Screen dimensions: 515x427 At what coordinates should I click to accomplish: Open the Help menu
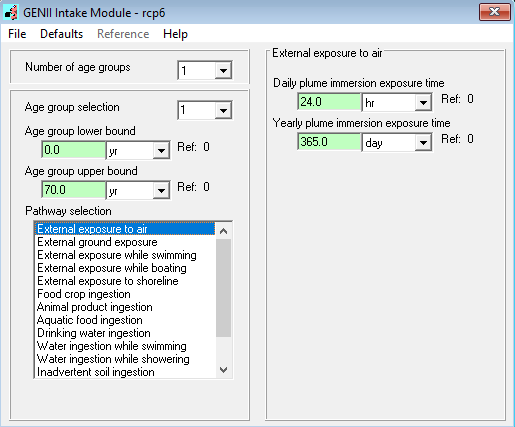(x=175, y=34)
